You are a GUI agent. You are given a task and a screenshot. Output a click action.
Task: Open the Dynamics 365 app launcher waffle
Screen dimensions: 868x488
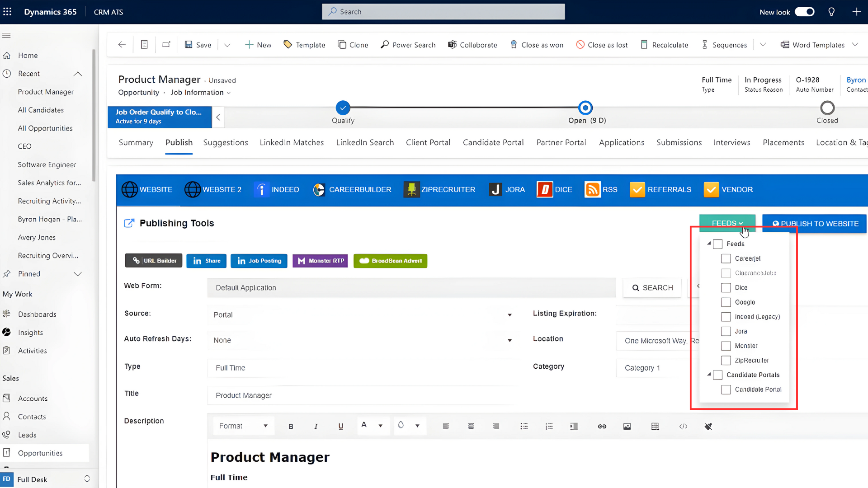tap(7, 12)
